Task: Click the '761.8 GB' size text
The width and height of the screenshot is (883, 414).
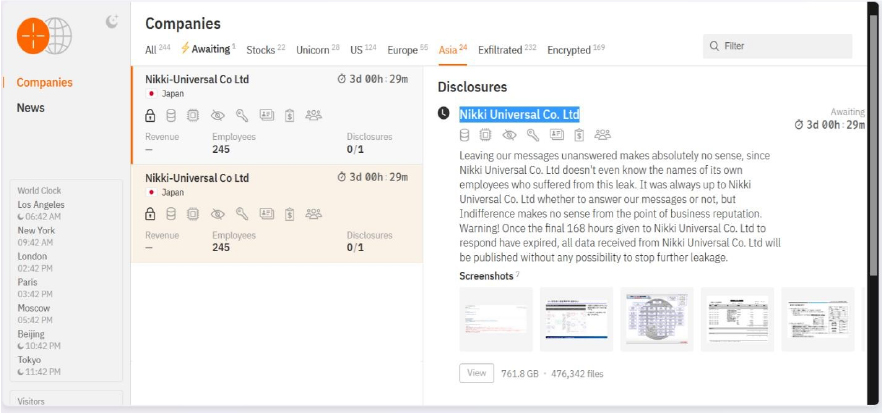Action: click(520, 373)
